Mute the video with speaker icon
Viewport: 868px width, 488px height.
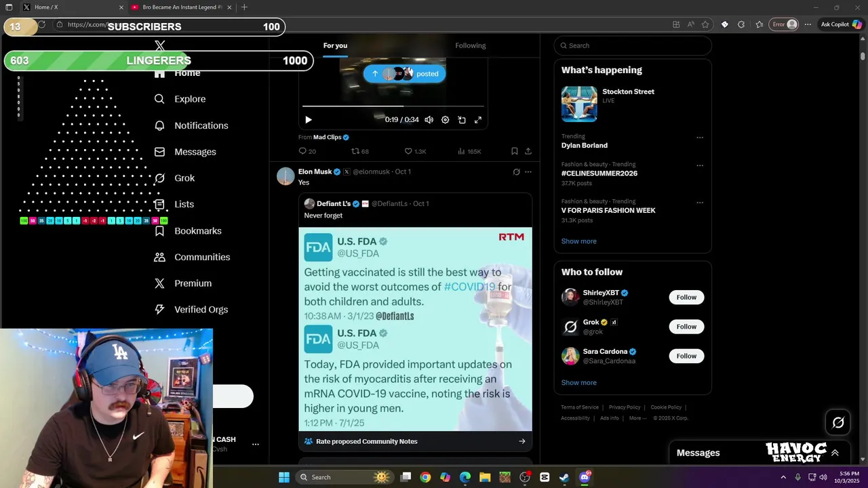(429, 120)
